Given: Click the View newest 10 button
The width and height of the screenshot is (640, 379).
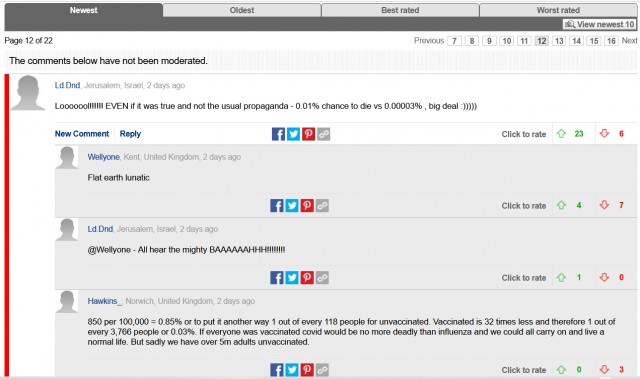Looking at the screenshot, I should [599, 24].
